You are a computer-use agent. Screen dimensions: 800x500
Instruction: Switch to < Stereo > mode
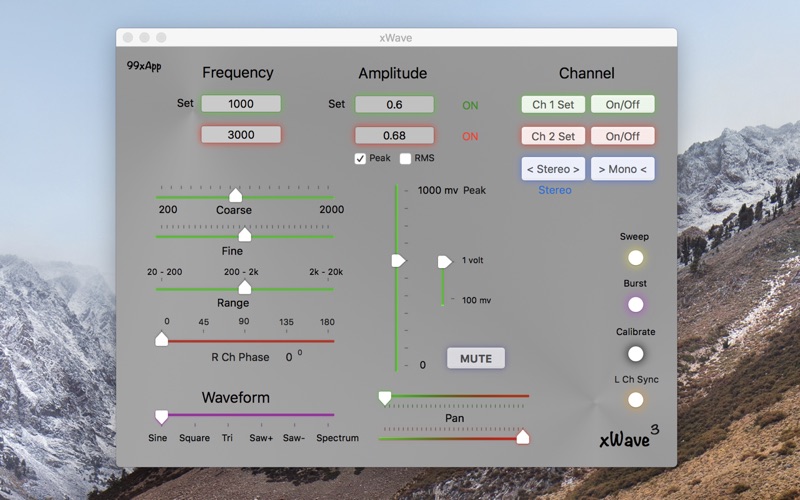pyautogui.click(x=553, y=169)
